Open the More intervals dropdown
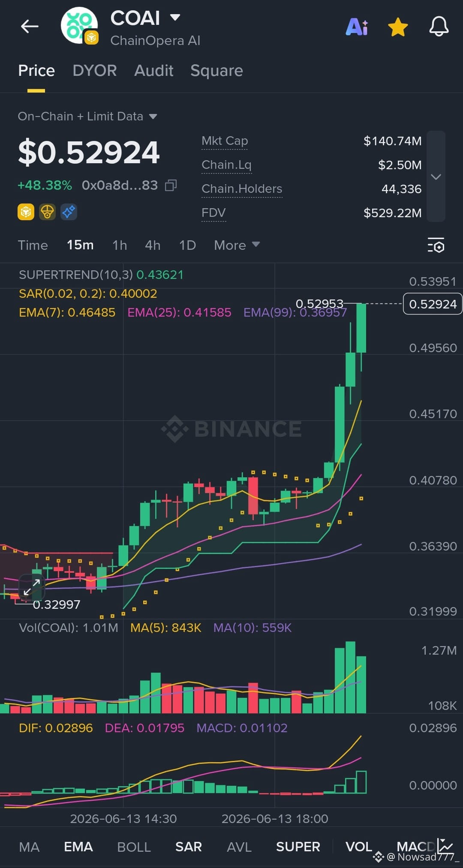 [x=237, y=245]
